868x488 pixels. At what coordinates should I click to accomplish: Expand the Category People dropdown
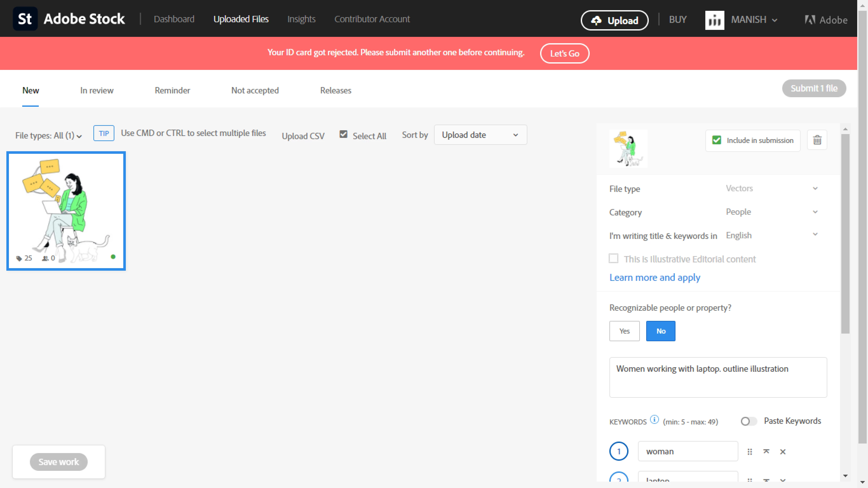tap(772, 212)
